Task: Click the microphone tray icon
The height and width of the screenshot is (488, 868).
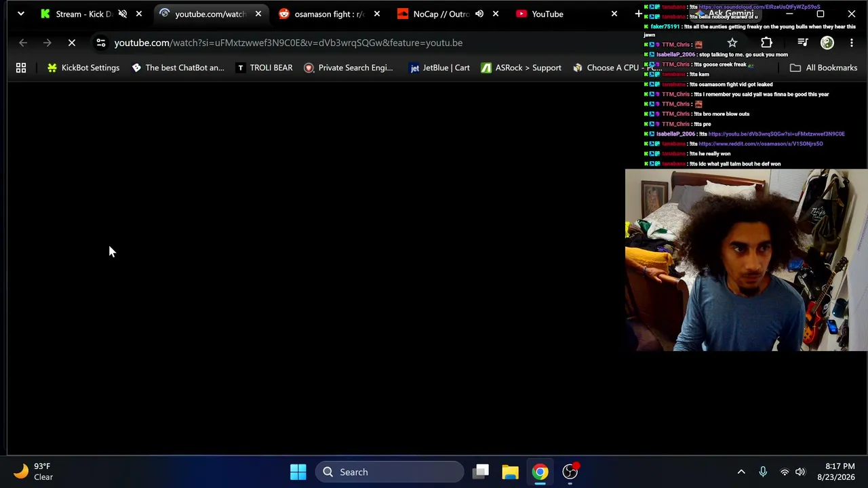Action: pyautogui.click(x=763, y=472)
